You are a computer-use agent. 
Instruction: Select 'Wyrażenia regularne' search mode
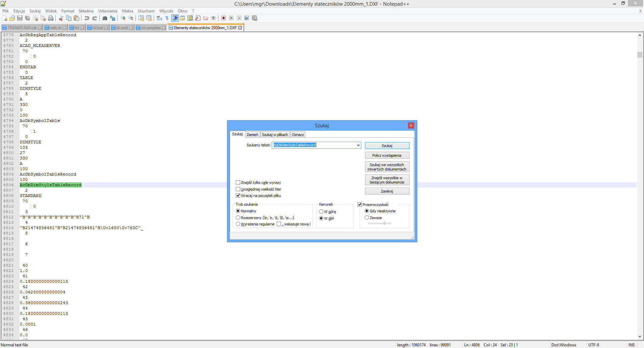[x=238, y=224]
